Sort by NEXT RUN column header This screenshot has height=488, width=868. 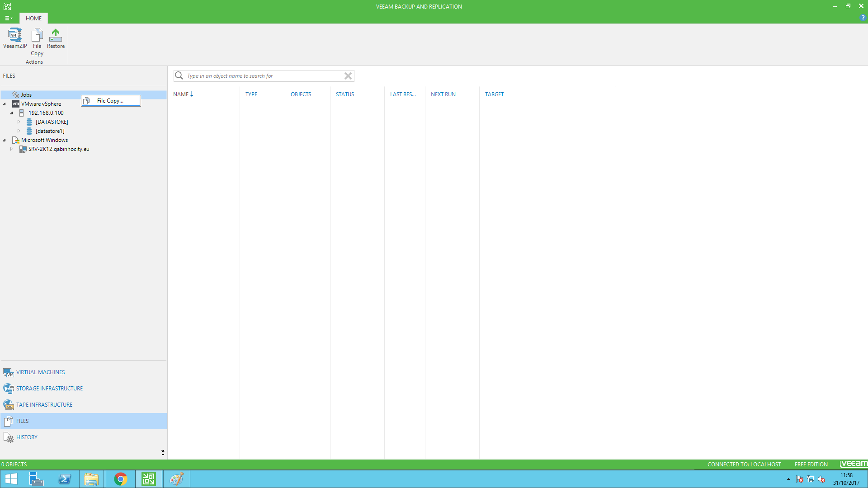click(x=443, y=94)
